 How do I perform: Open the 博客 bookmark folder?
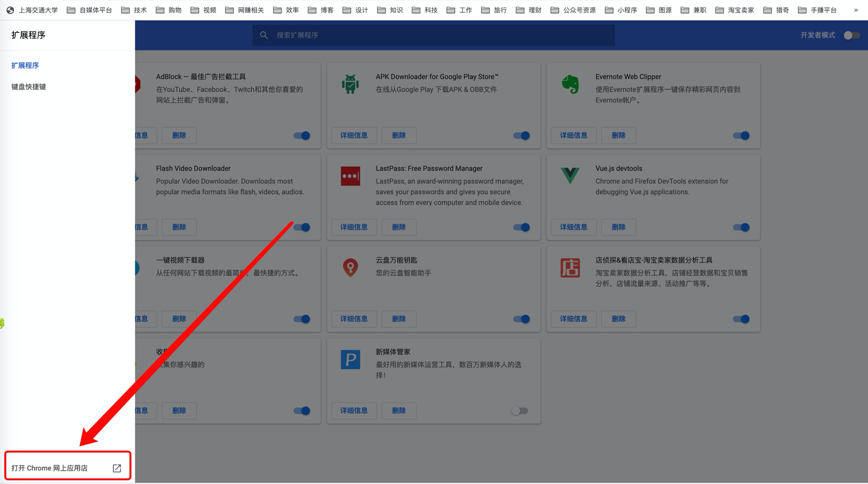pos(320,10)
